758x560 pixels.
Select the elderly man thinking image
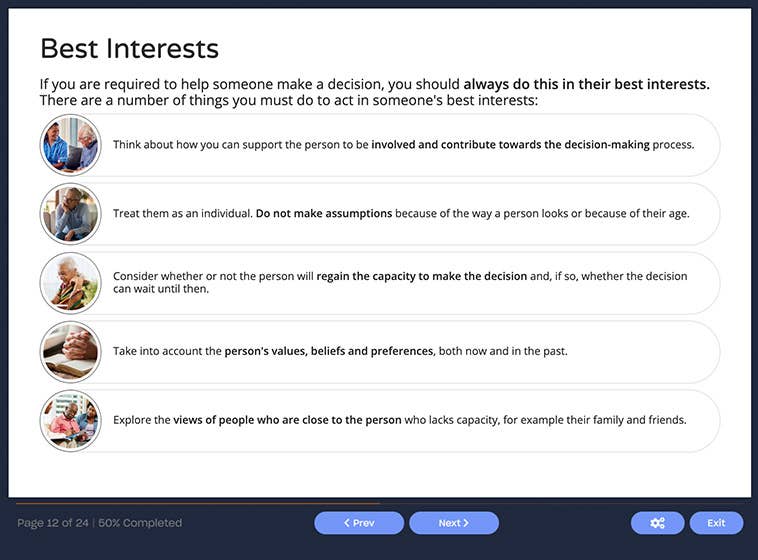70,214
